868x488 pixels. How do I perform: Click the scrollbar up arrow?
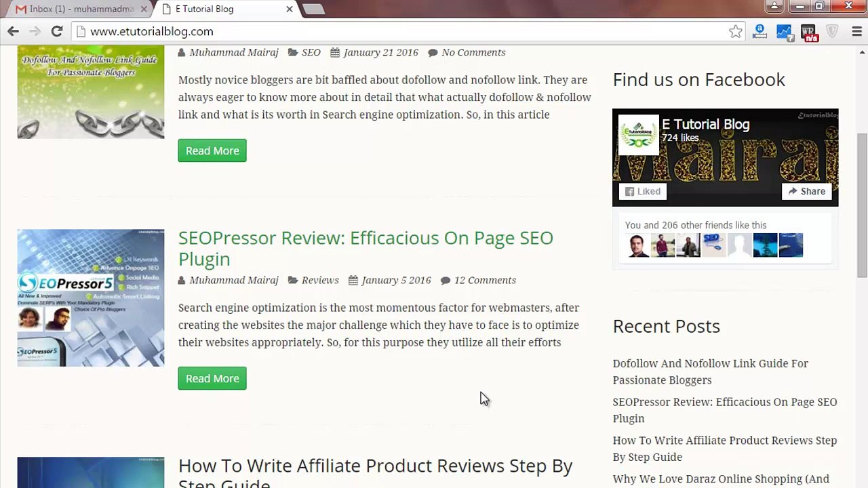(x=862, y=51)
